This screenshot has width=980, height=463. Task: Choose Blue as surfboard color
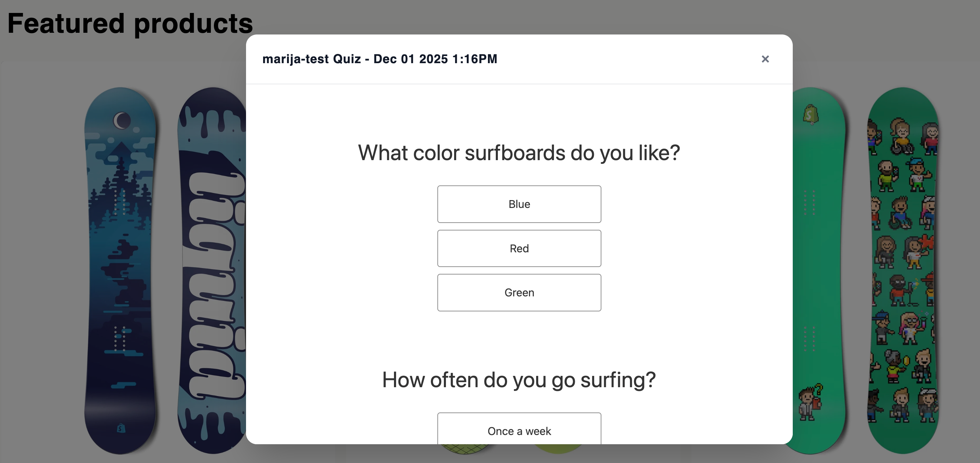pos(519,204)
